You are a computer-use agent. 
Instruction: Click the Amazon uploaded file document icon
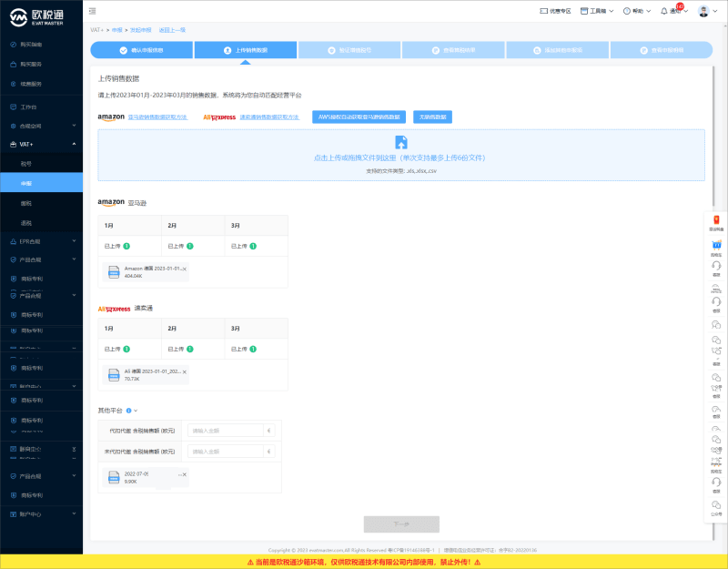[x=114, y=272]
